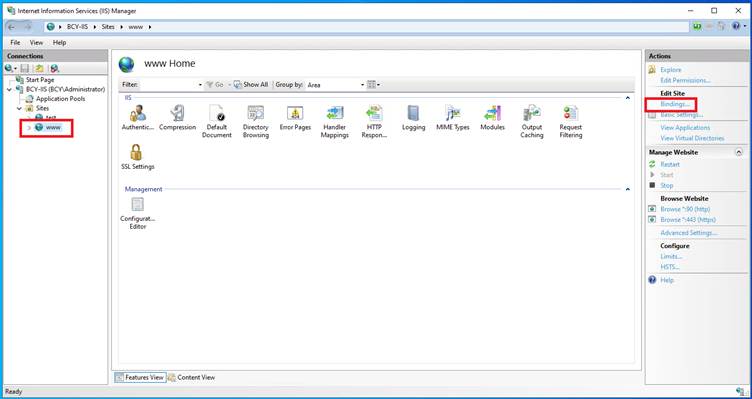Open the File menu
This screenshot has width=752, height=399.
(15, 43)
